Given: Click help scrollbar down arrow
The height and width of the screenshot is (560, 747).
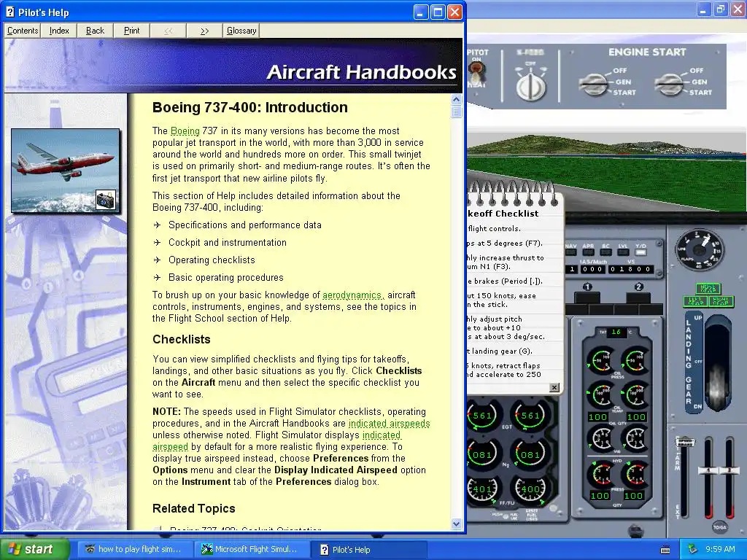Looking at the screenshot, I should tap(456, 524).
